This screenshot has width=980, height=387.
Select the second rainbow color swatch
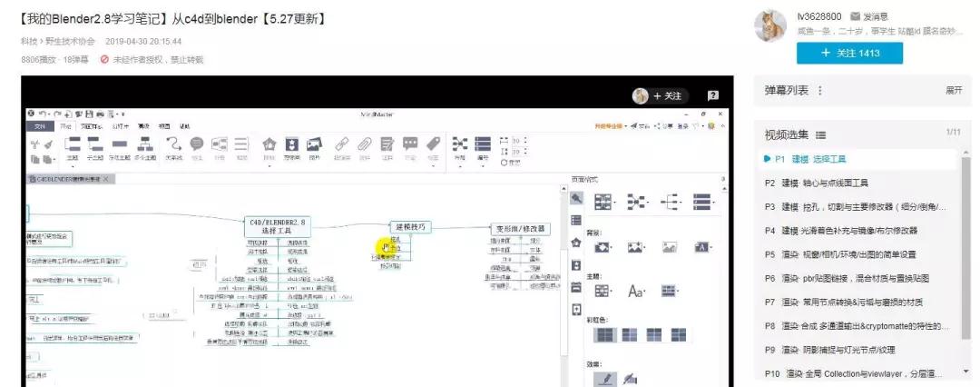pos(630,335)
